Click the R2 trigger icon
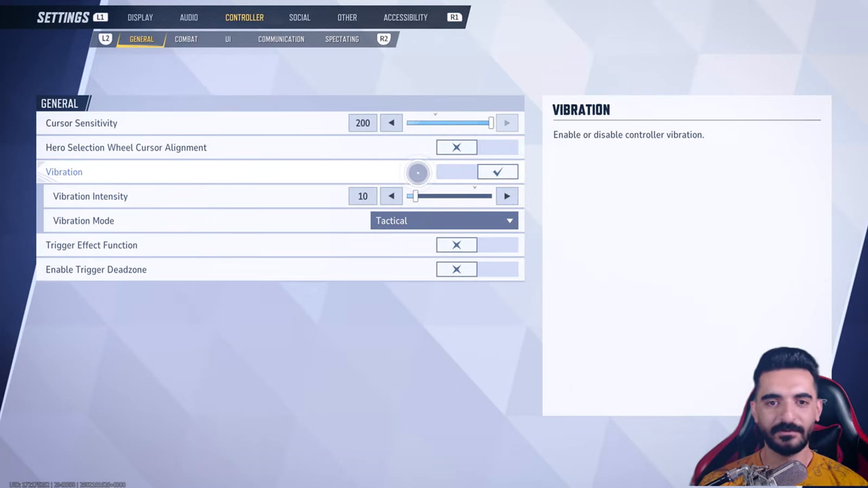Screen dimensions: 868x488 [x=384, y=39]
